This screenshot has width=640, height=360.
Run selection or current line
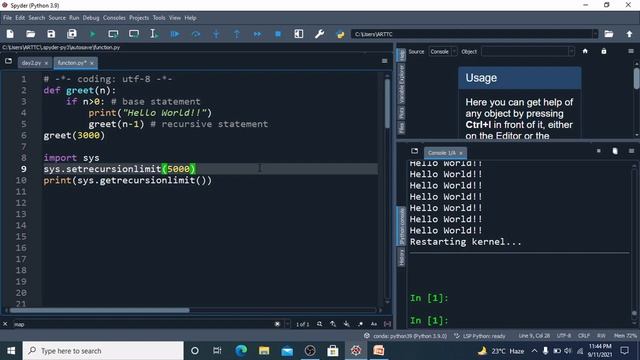pyautogui.click(x=154, y=34)
